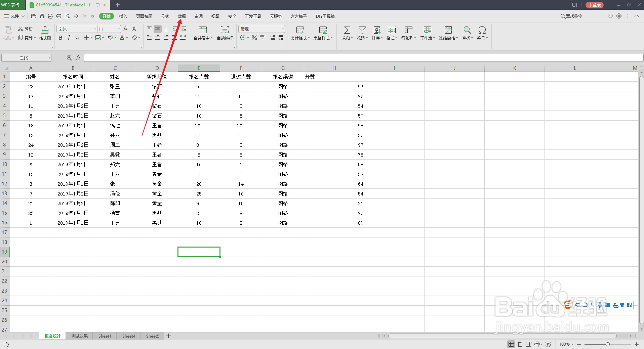Expand the Name Box dropdown showing E19
The height and width of the screenshot is (349, 644).
tap(49, 58)
